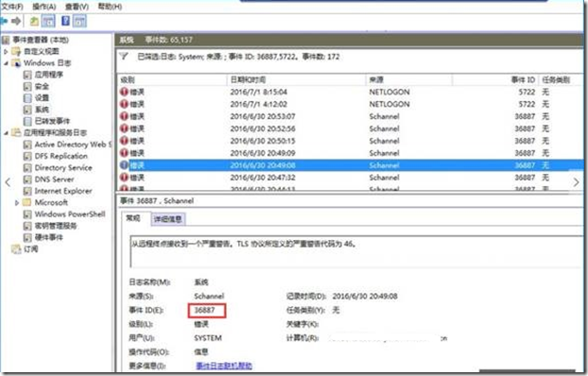The width and height of the screenshot is (588, 376).
Task: Select the Windows 日志 tree item
Action: tap(47, 63)
